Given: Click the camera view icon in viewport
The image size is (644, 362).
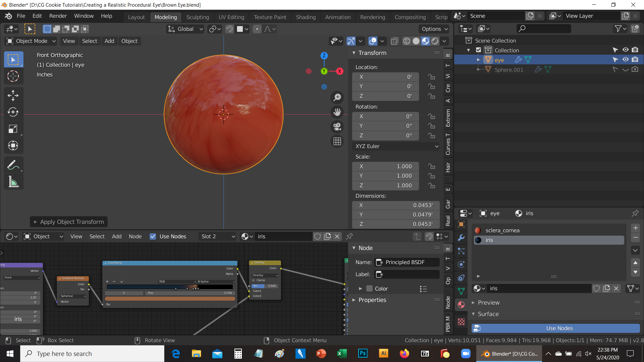Looking at the screenshot, I should [x=337, y=127].
